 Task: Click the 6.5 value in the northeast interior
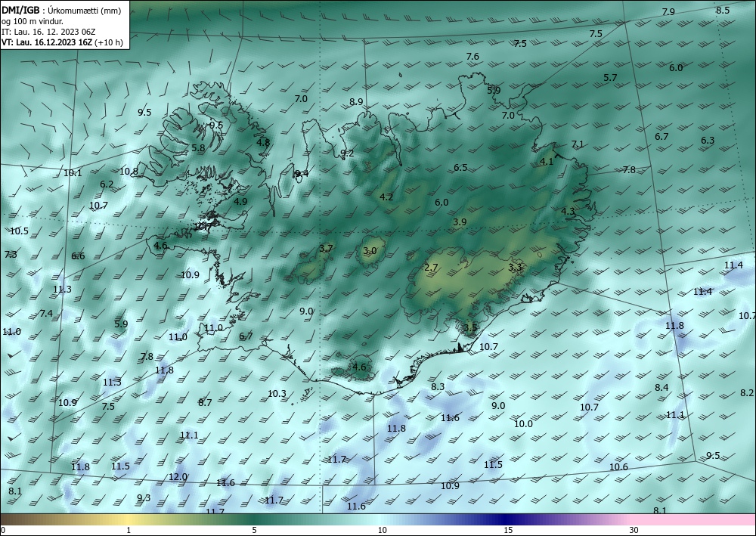[460, 168]
